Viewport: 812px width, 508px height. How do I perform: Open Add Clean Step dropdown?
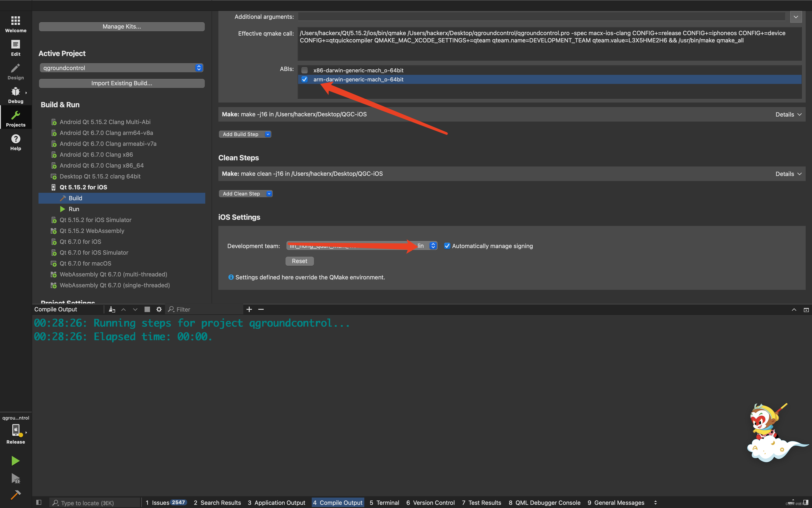point(246,193)
